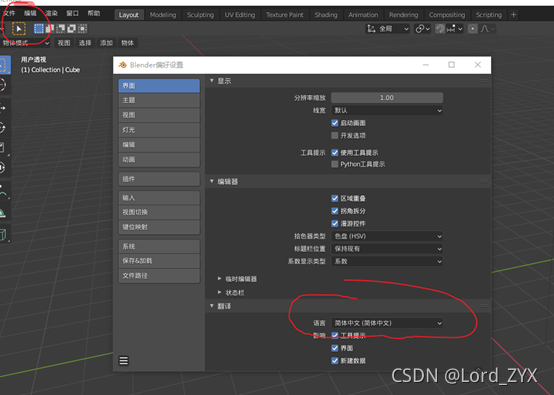
Task: Open the 保存&加载 preferences section
Action: (159, 261)
